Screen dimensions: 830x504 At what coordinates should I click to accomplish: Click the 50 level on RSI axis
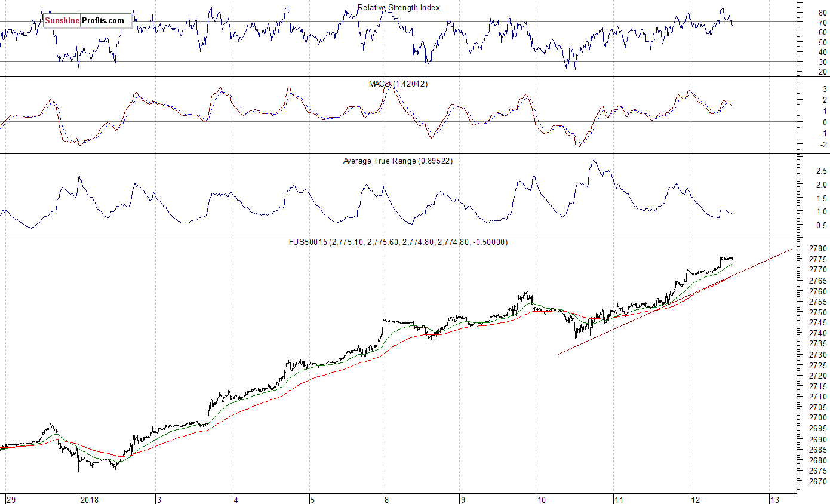pyautogui.click(x=823, y=42)
